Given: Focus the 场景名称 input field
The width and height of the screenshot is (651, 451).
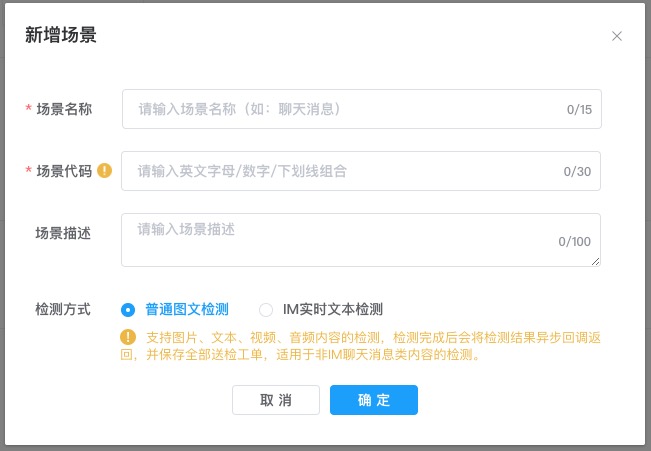Looking at the screenshot, I should click(362, 109).
